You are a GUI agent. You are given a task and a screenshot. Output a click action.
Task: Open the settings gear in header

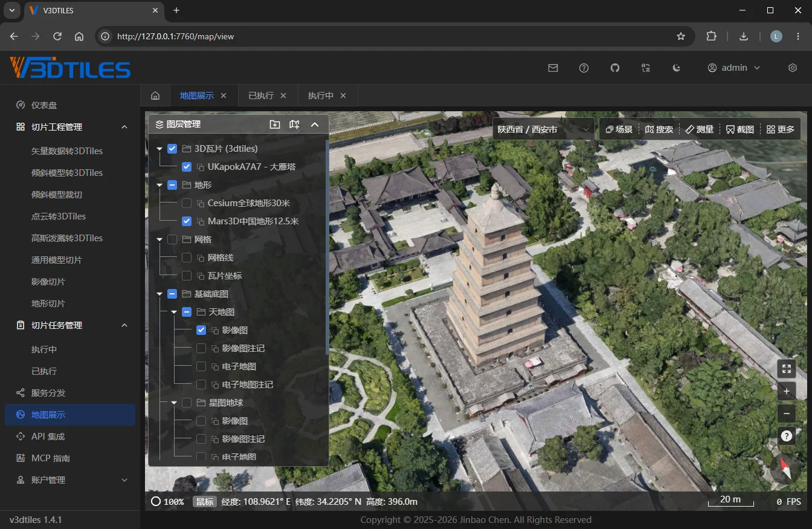pos(793,68)
